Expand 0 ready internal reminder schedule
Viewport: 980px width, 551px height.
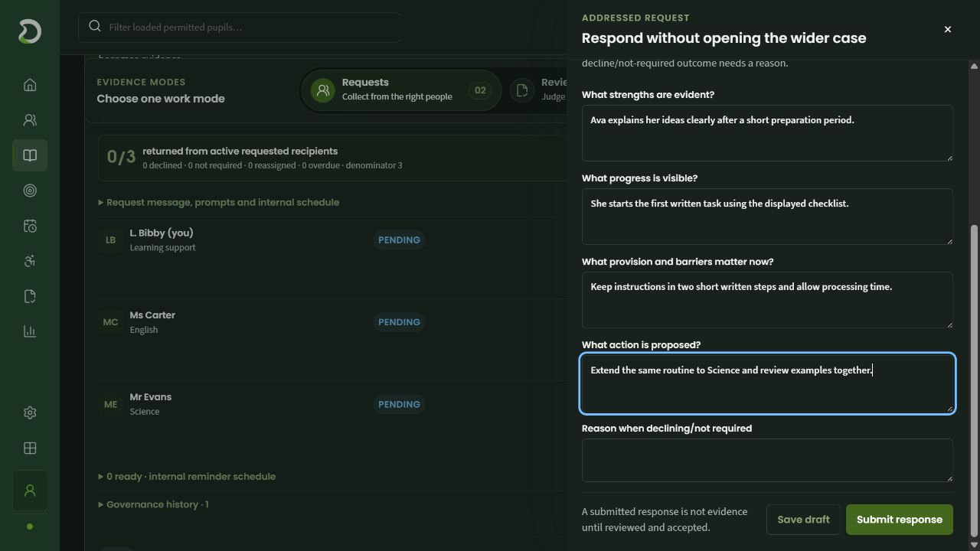click(187, 476)
